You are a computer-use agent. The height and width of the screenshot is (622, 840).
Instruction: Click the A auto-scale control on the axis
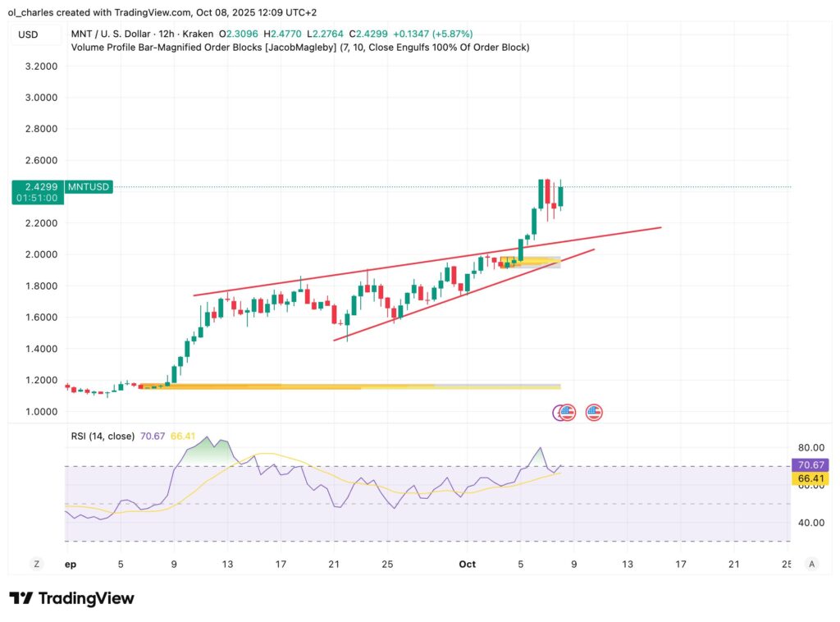point(810,564)
